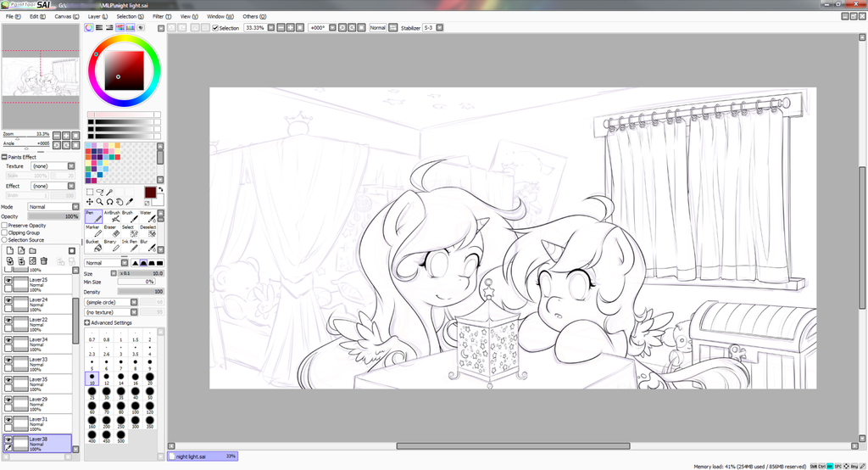
Task: Activate the move layer tool
Action: pos(90,202)
